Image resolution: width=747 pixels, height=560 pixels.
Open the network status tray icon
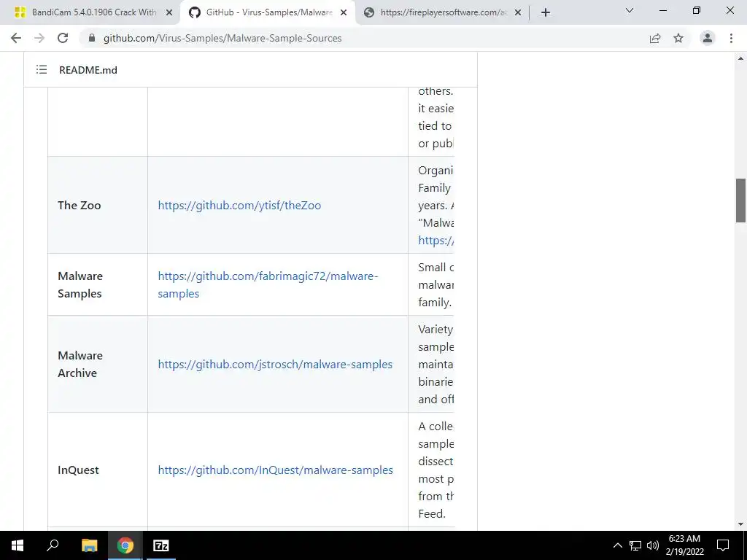pos(635,545)
